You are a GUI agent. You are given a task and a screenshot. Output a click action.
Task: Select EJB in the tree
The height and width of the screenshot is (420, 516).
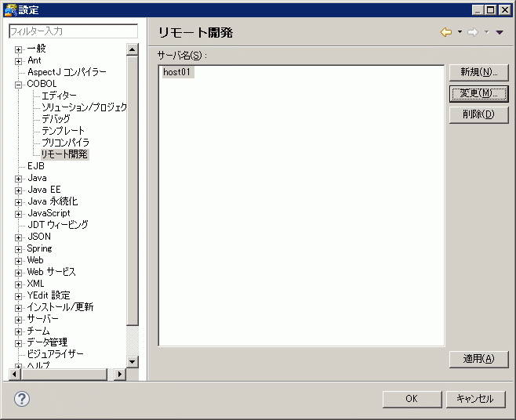(x=36, y=166)
